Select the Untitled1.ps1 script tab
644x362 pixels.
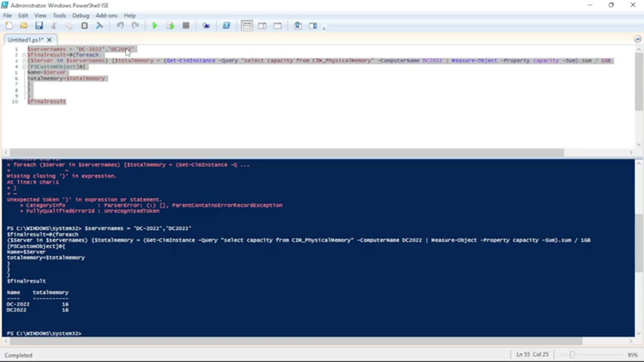(26, 40)
